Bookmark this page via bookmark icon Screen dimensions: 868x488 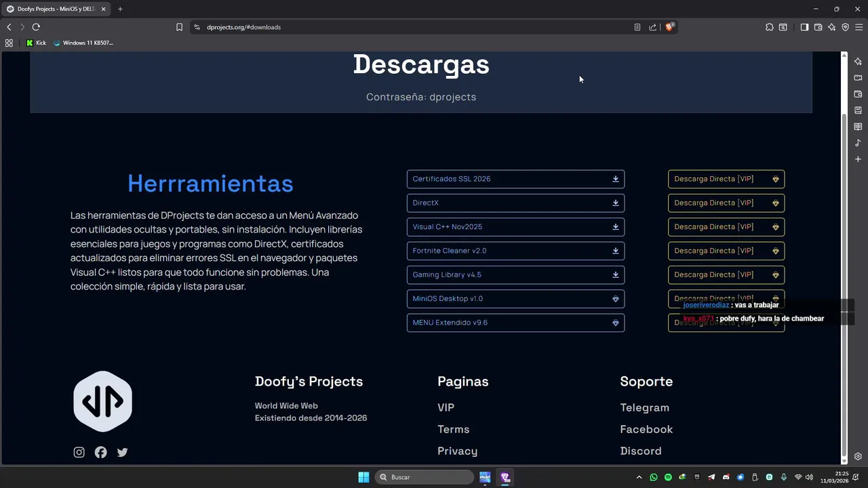pos(179,27)
